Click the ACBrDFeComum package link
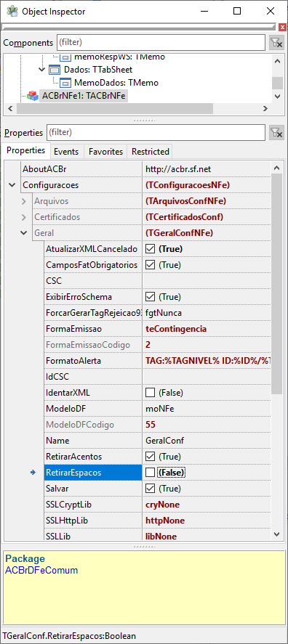This screenshot has width=288, height=644. point(41,571)
